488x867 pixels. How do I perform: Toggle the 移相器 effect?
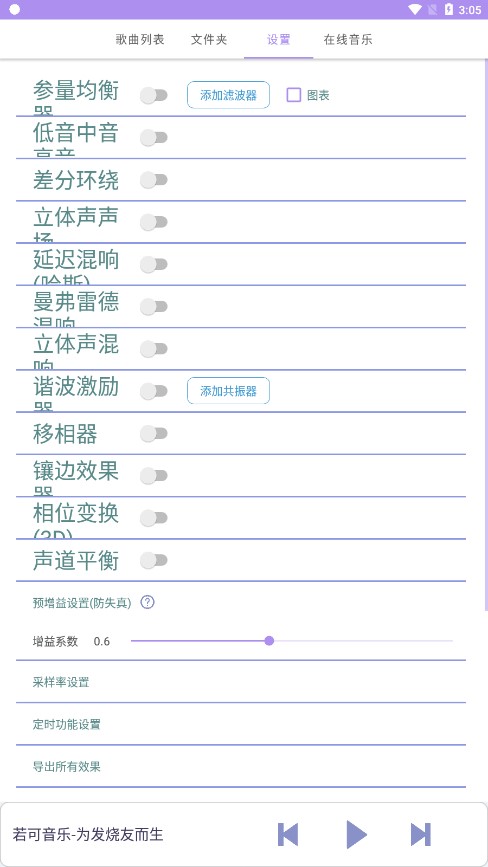point(154,434)
